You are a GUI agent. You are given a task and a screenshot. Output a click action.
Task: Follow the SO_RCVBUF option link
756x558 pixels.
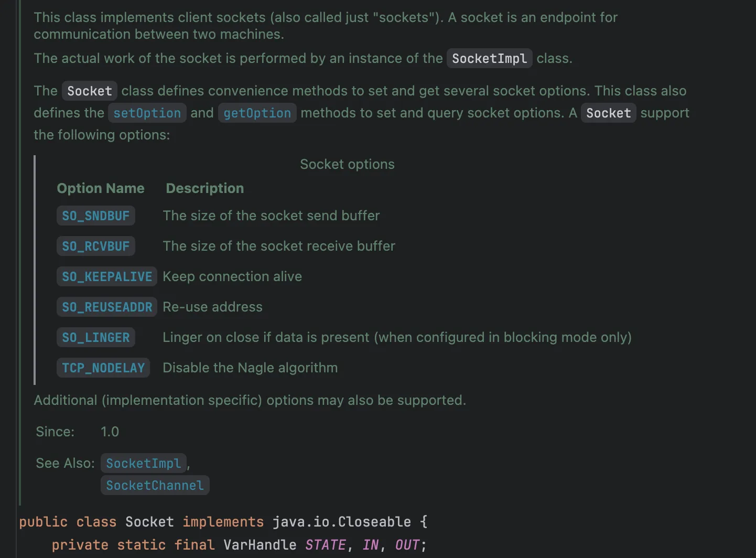click(x=95, y=246)
